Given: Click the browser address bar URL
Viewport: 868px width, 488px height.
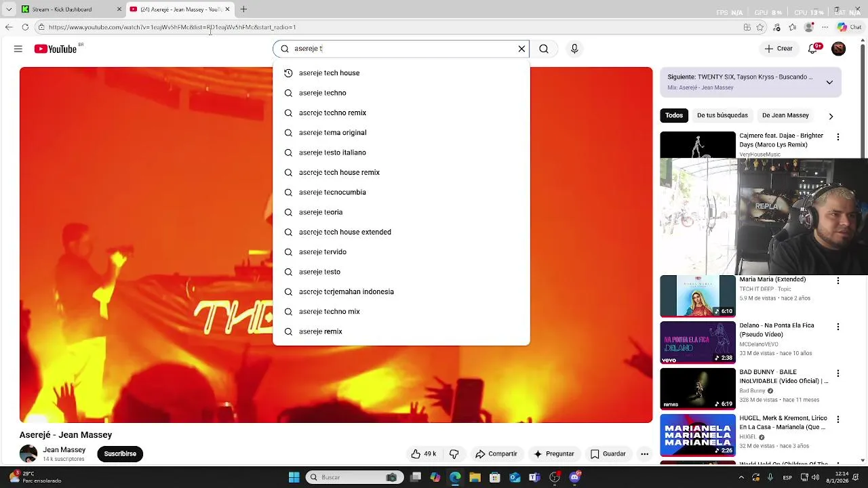Looking at the screenshot, I should [172, 27].
